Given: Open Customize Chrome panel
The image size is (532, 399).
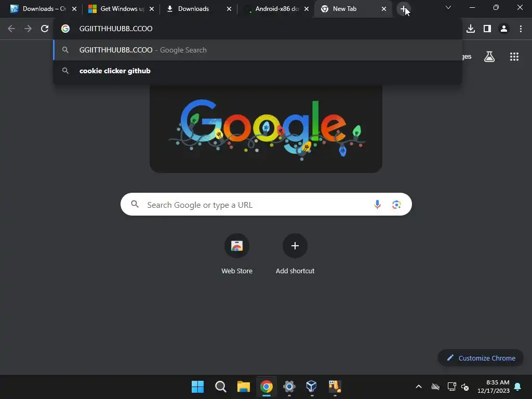Looking at the screenshot, I should click(x=481, y=358).
